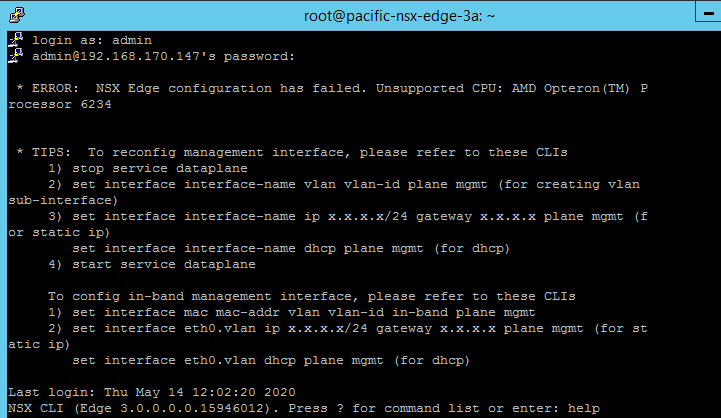721x418 pixels.
Task: Click the 'set interface mac mac-addr' command
Action: click(300, 312)
